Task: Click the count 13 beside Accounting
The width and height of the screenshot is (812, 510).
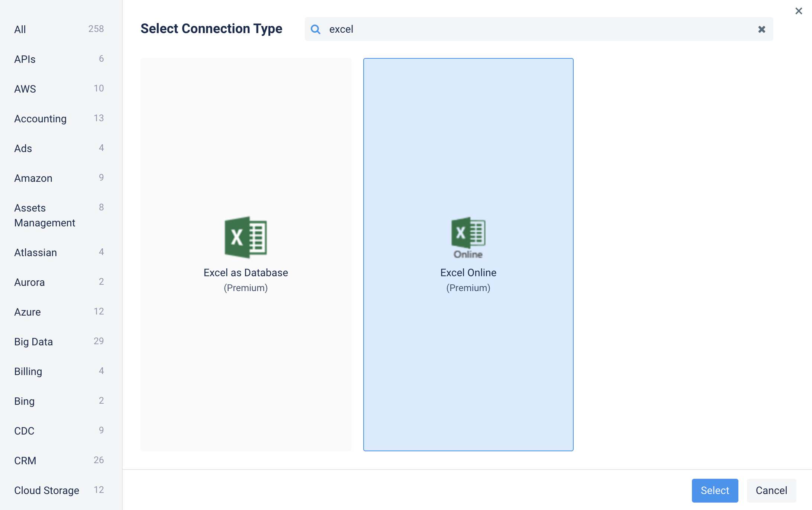Action: [x=99, y=118]
